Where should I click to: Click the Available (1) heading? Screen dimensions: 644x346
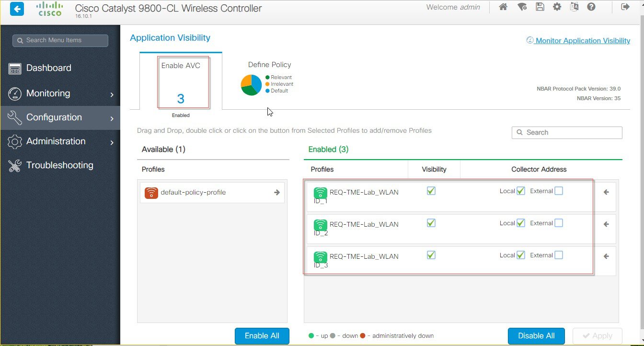click(x=163, y=150)
